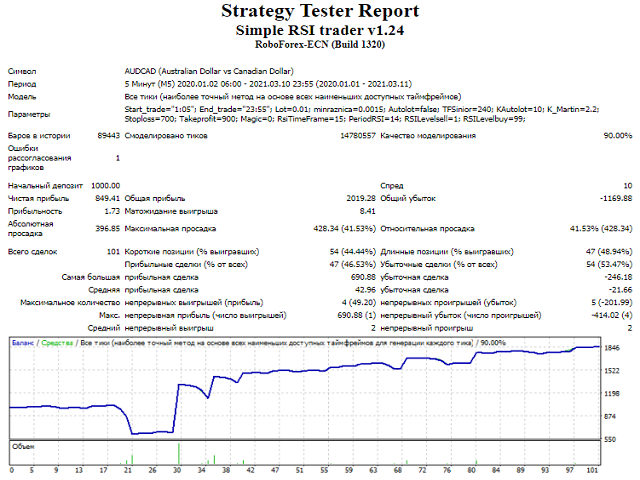Select the expected payoff value "8.41"
Image resolution: width=640 pixels, height=480 pixels.
[367, 211]
